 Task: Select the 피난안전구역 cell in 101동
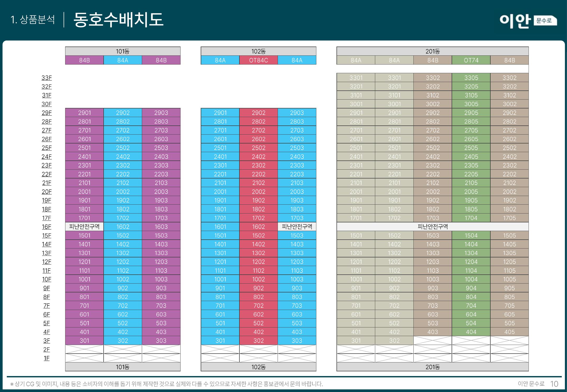click(84, 227)
